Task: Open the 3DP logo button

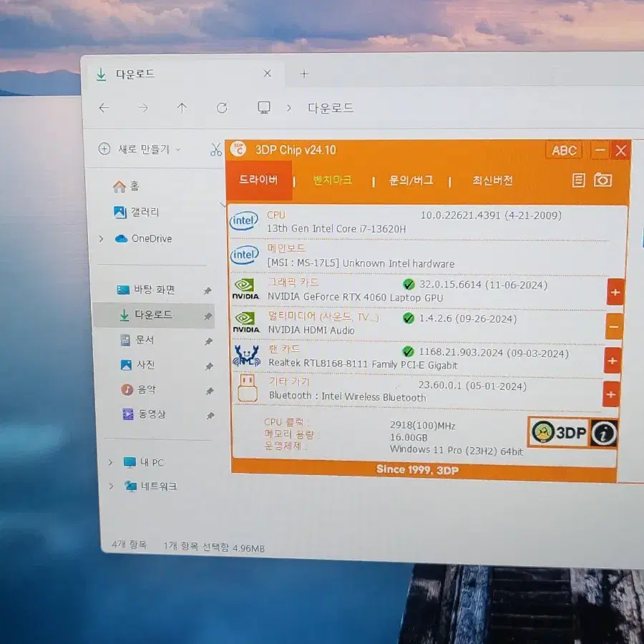Action: [559, 432]
